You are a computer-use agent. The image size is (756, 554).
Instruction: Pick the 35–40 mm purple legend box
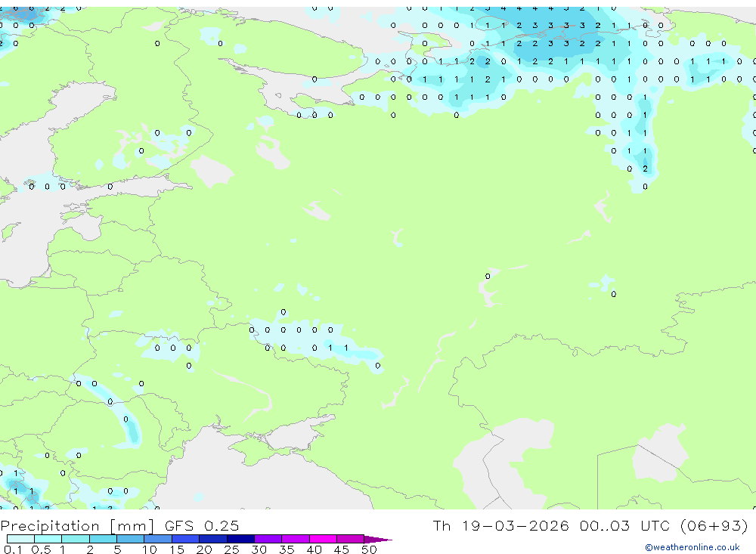(x=296, y=539)
